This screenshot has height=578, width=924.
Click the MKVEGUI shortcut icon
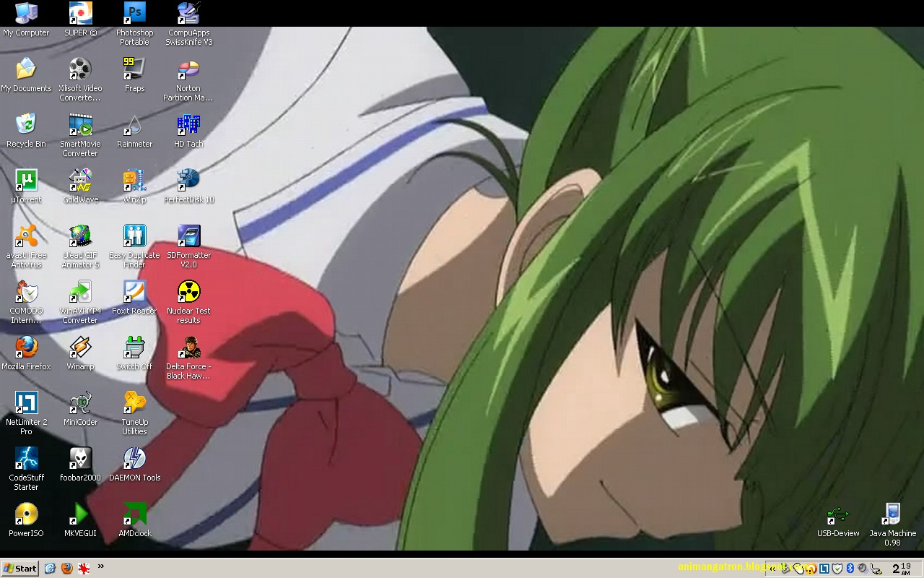(80, 520)
